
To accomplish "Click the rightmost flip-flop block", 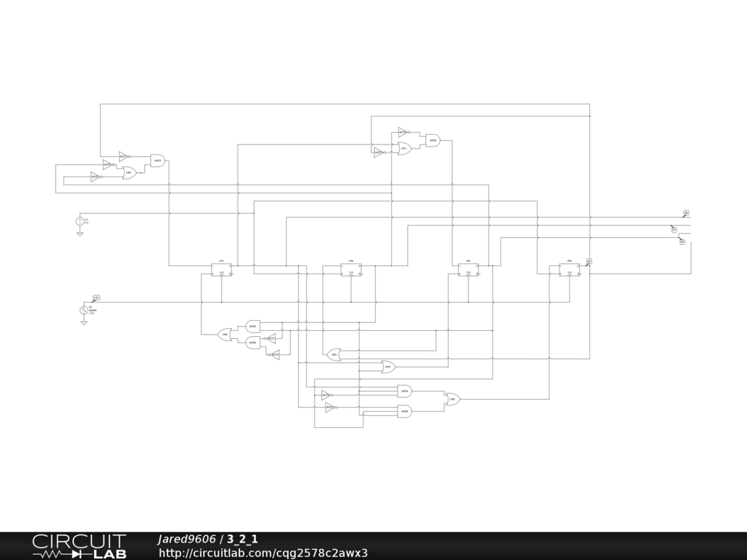I will [570, 270].
